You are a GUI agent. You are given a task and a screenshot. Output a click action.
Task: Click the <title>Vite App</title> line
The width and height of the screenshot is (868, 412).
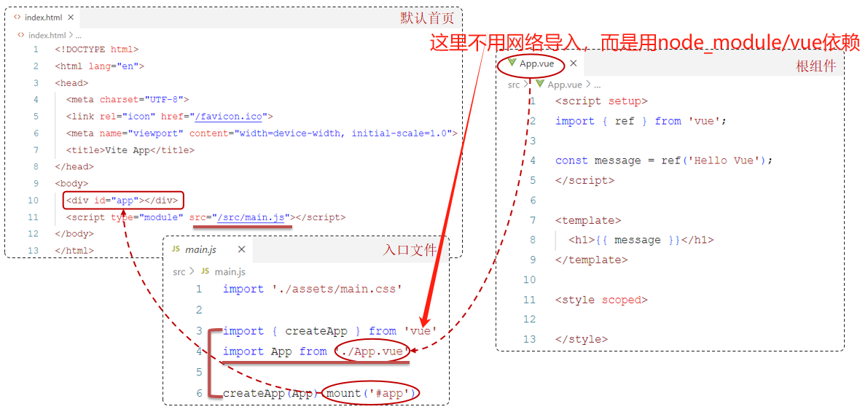coord(130,150)
